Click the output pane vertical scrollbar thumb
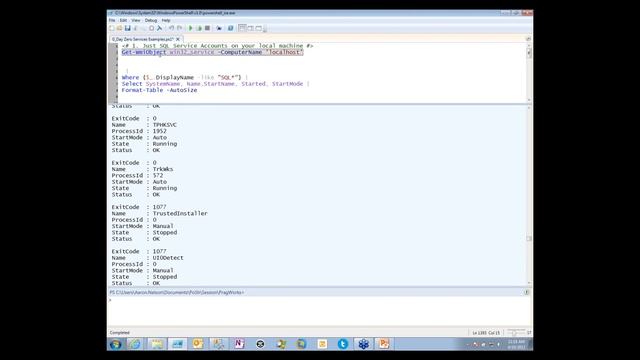Image resolution: width=640 pixels, height=360 pixels. pos(529,239)
